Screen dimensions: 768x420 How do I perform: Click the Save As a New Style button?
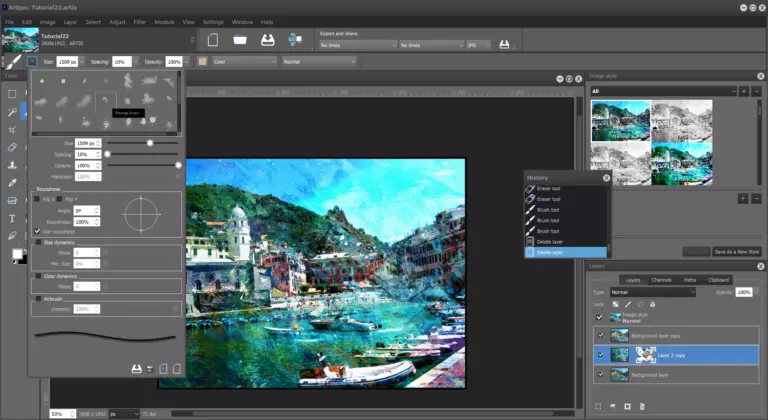coord(737,252)
